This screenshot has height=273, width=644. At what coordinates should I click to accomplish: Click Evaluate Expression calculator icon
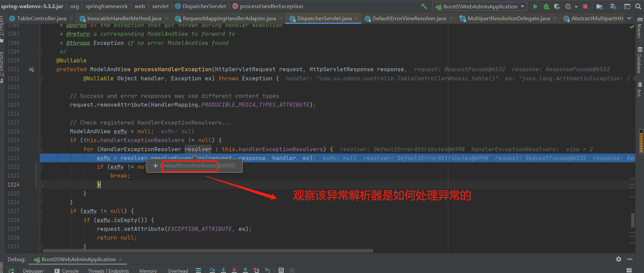click(x=281, y=270)
